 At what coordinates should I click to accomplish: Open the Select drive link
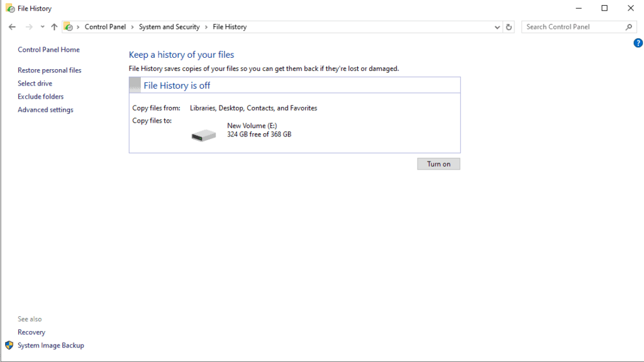pos(35,84)
